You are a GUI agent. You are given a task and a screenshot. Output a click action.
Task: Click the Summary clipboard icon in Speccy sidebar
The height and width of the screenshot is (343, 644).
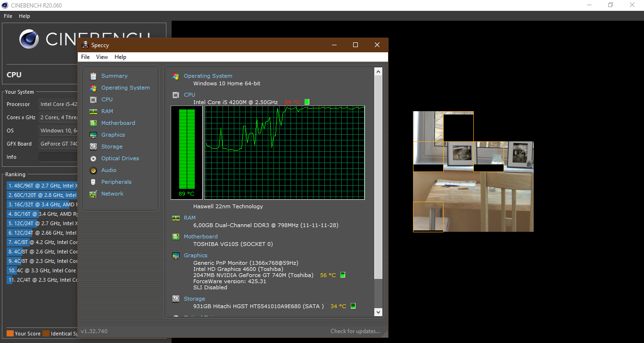[x=93, y=76]
